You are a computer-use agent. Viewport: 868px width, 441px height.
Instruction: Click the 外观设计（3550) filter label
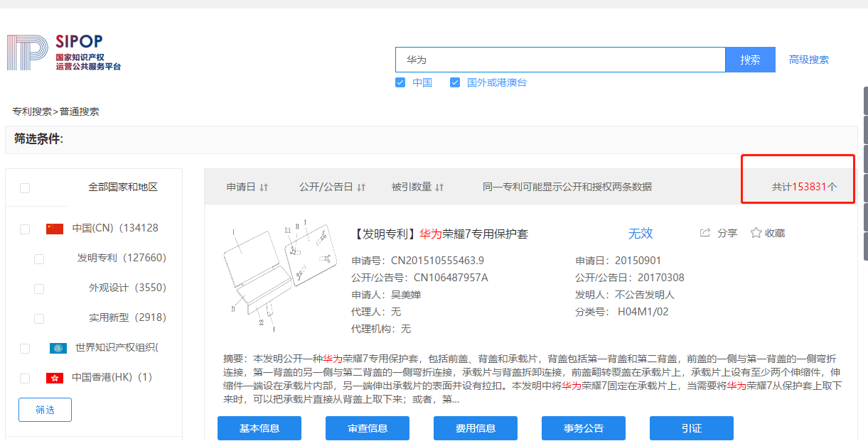(x=127, y=288)
